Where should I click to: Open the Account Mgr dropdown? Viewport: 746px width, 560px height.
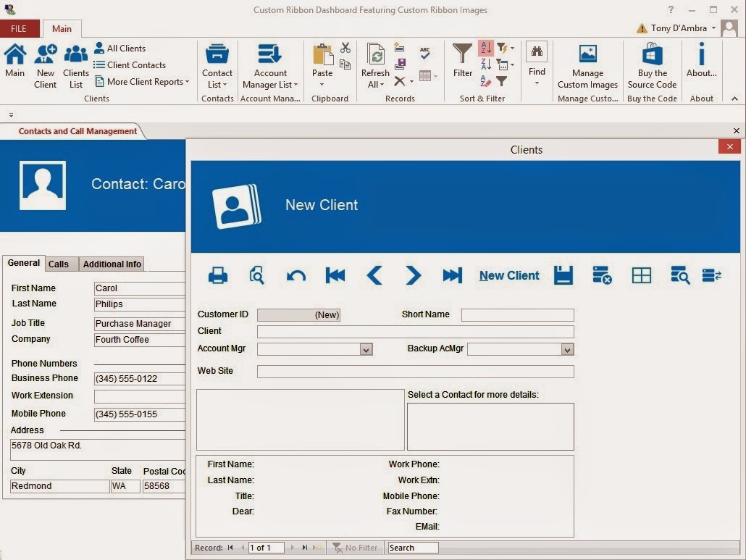[366, 349]
